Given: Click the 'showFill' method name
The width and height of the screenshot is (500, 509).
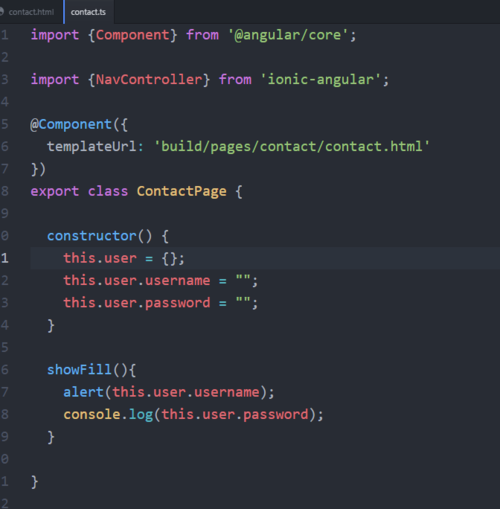Looking at the screenshot, I should point(79,370).
